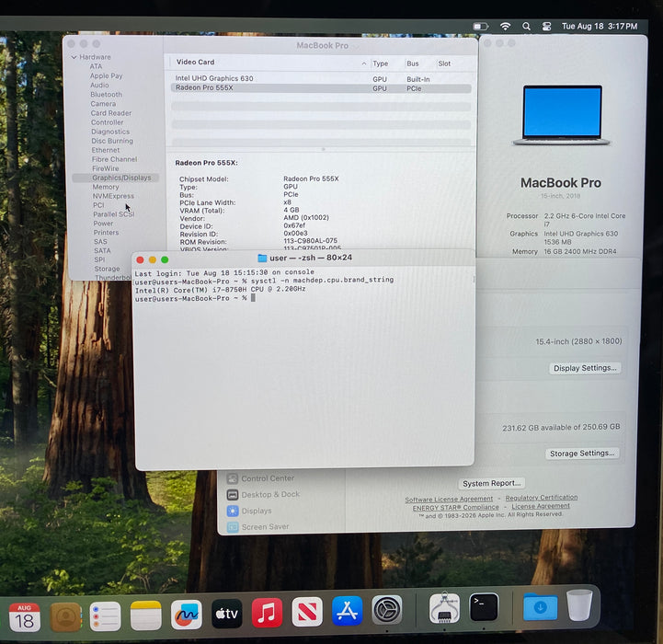Select Printers in hardware list
This screenshot has height=644, width=663.
[106, 233]
